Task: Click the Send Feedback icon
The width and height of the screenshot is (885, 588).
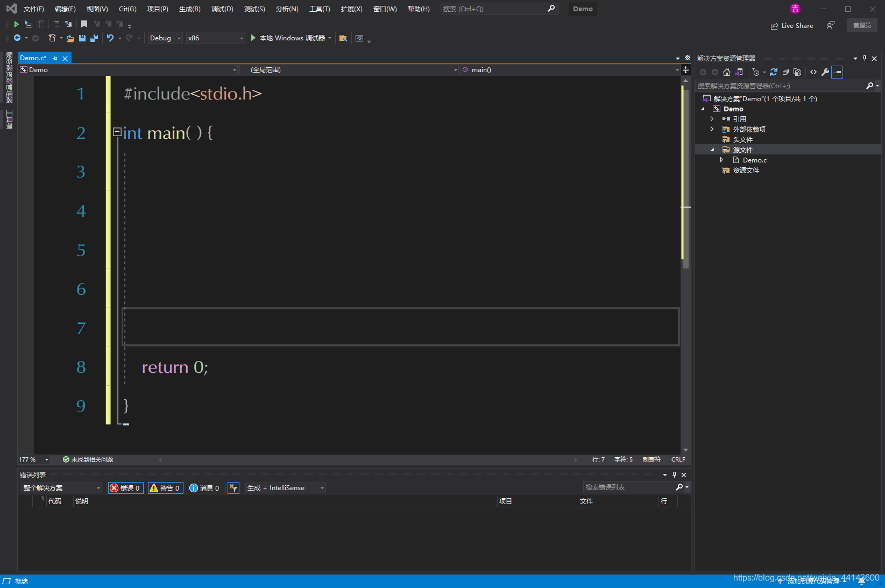Action: click(x=831, y=25)
